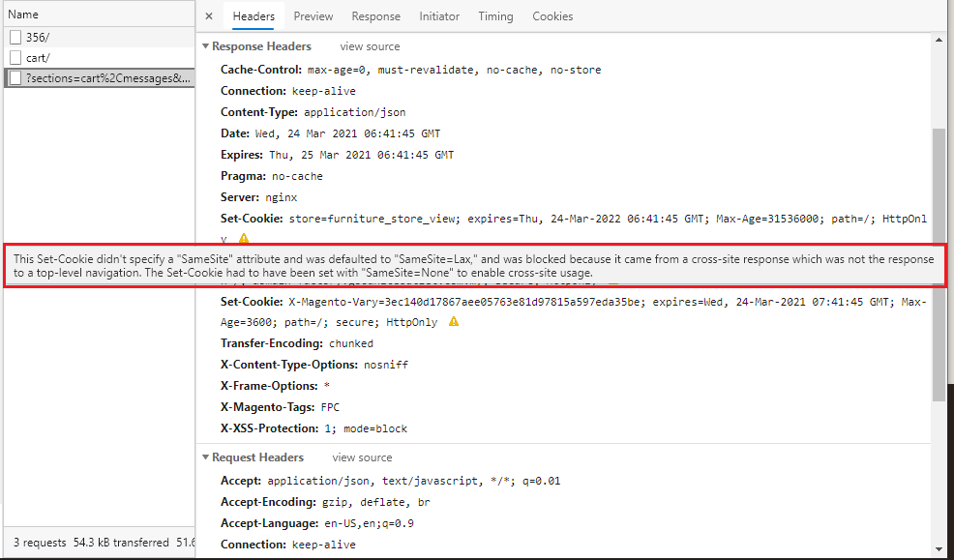Click view source for Response Headers
The height and width of the screenshot is (560, 954).
[x=370, y=45]
